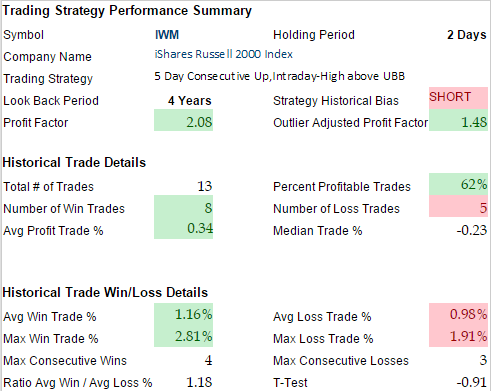This screenshot has width=491, height=391.
Task: Select the Historical Trade Details heading
Action: [x=74, y=162]
